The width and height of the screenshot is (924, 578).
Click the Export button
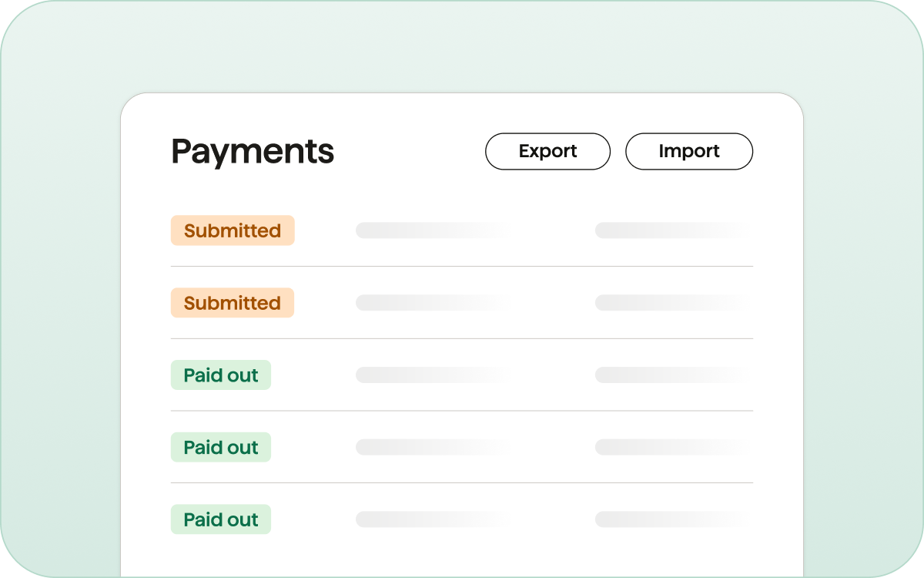pos(547,151)
